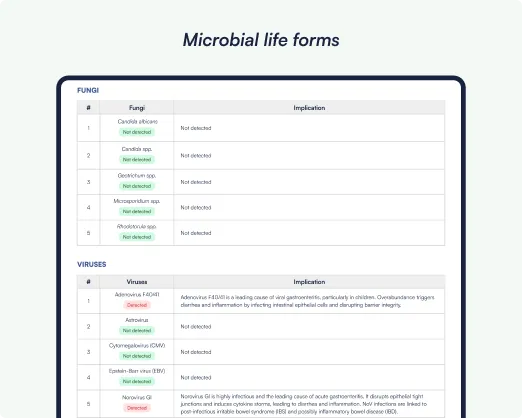This screenshot has height=418, width=522.
Task: Click Not detected badge under Cytomegalovirus
Action: tap(137, 356)
